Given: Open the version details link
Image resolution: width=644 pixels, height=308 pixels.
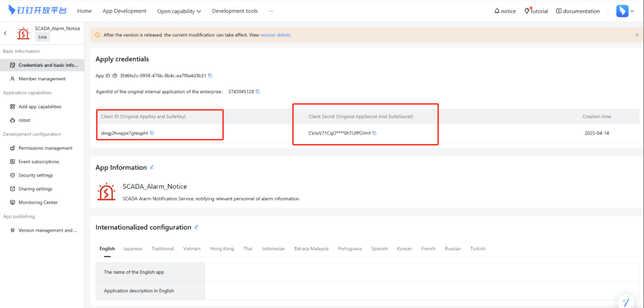Looking at the screenshot, I should (275, 35).
